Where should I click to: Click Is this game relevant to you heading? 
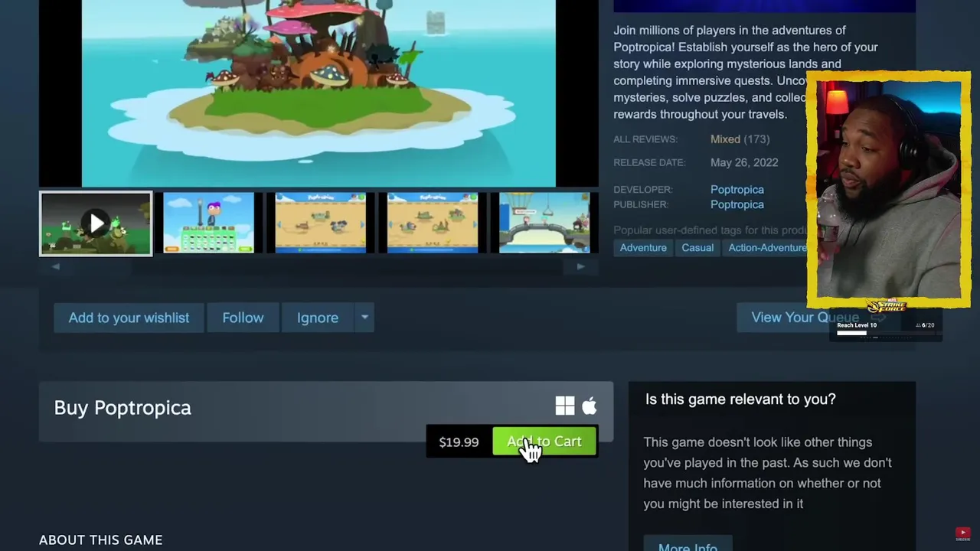740,399
